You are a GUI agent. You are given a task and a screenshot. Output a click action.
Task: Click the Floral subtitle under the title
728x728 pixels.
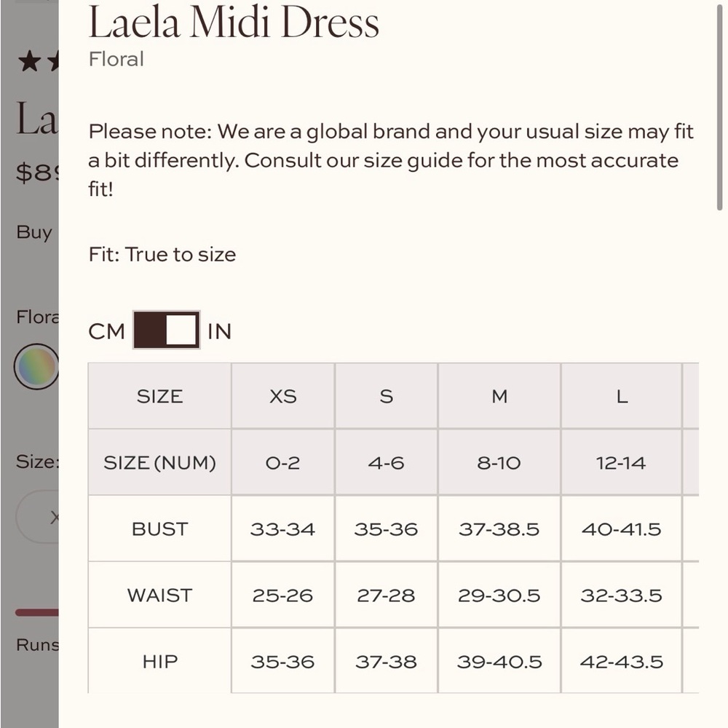116,60
